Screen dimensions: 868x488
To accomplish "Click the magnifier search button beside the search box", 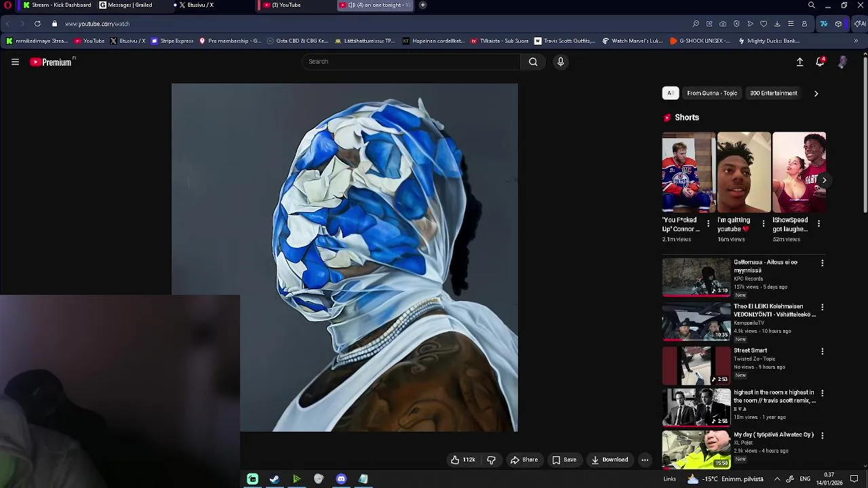I will (x=533, y=62).
